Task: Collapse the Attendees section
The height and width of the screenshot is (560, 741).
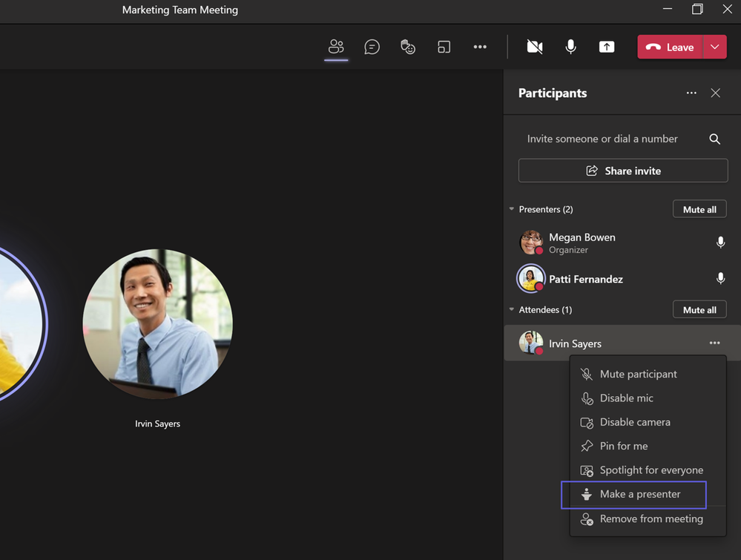Action: [512, 309]
